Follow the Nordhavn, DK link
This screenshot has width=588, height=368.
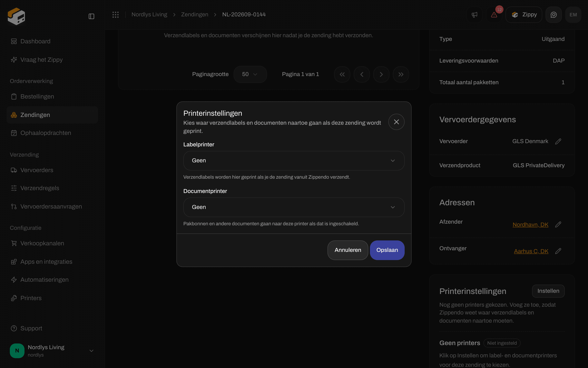(530, 225)
